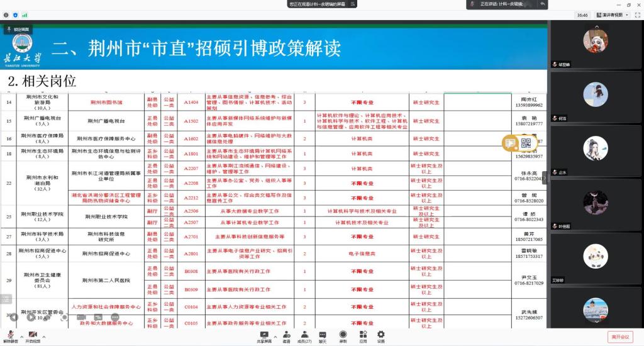Select the top participant video thumbnail

595,41
